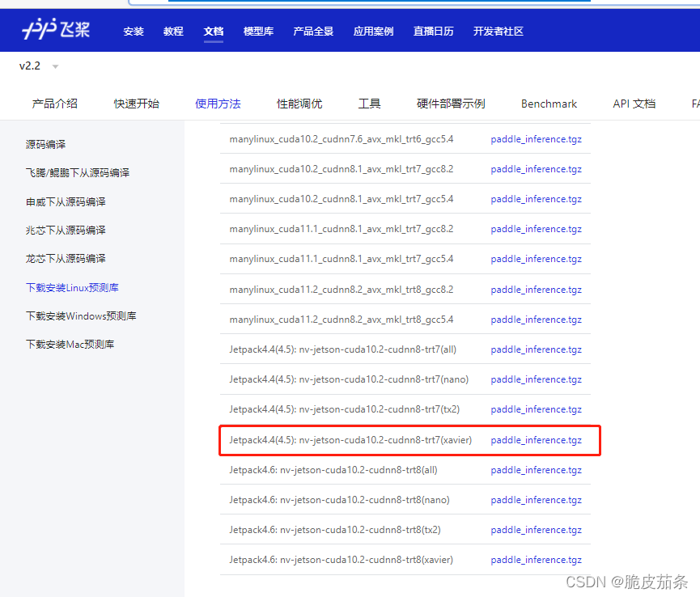Open 产品全景 in the header menu
Viewport: 700px width, 597px height.
click(313, 32)
